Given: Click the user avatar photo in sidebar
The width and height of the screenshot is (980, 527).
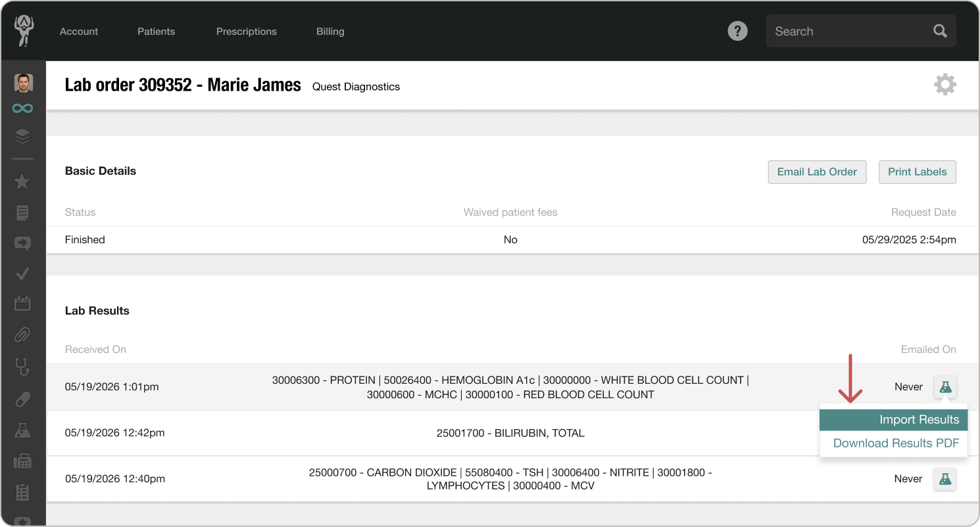Looking at the screenshot, I should click(24, 83).
